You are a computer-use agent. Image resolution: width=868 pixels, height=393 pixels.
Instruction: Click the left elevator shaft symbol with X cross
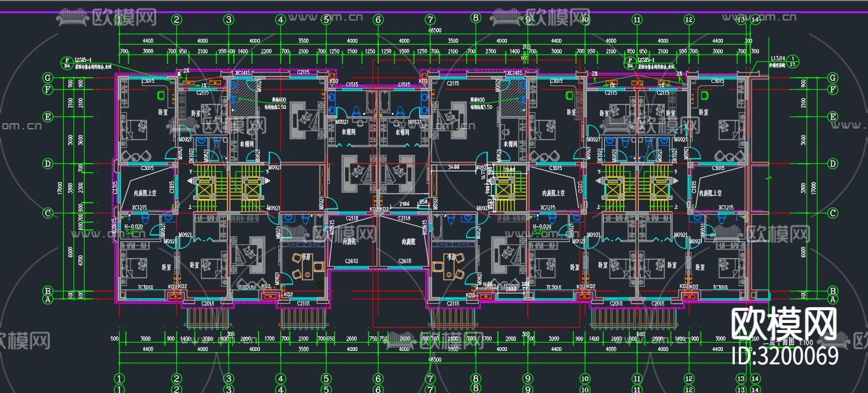(x=205, y=190)
